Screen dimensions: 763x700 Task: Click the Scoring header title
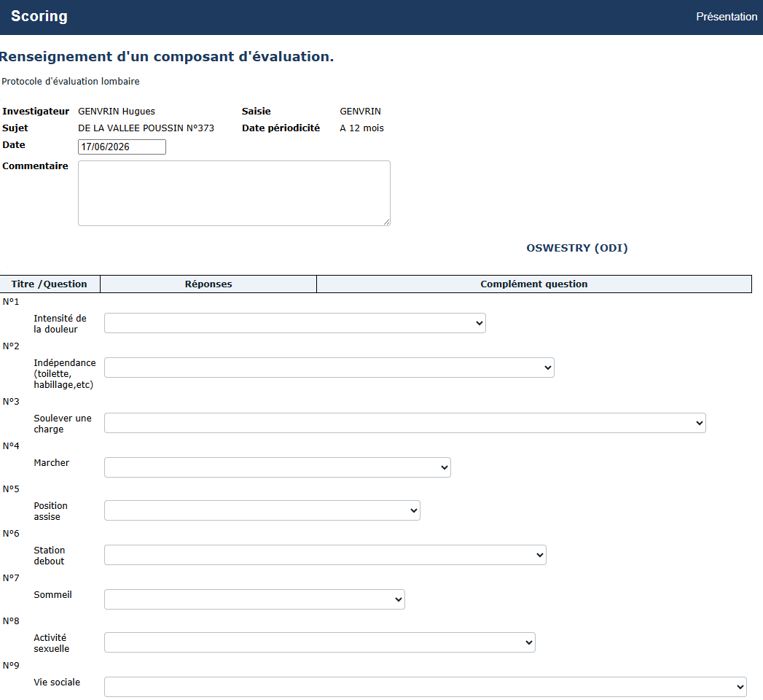pos(39,16)
